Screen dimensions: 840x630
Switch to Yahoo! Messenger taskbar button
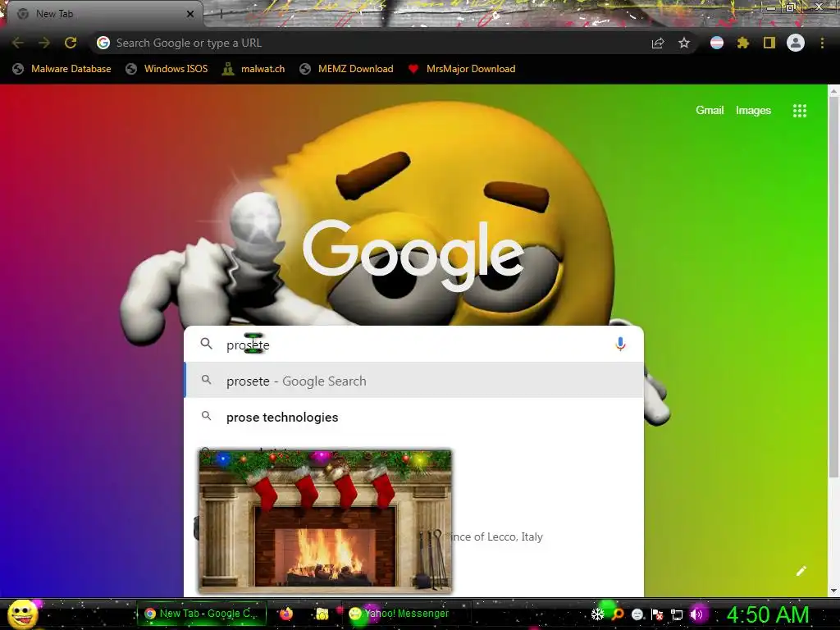coord(406,614)
